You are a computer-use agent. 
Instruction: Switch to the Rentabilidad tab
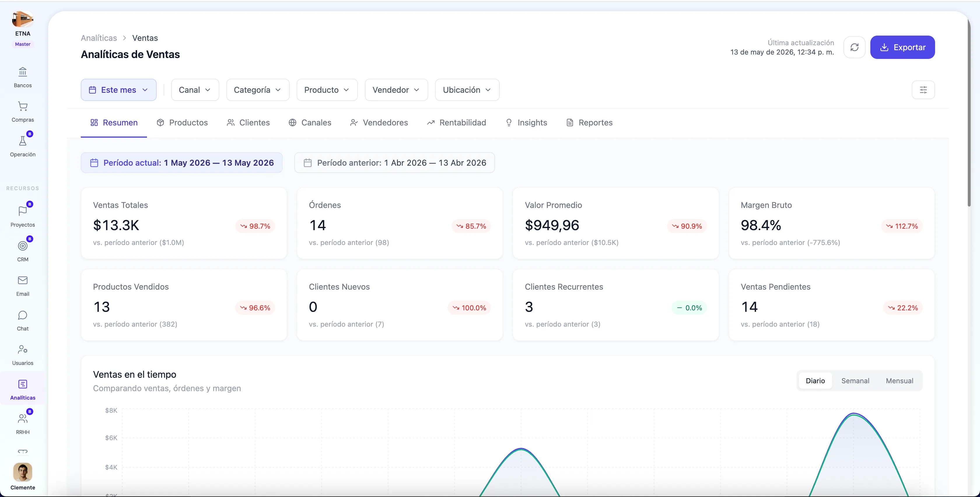point(456,123)
